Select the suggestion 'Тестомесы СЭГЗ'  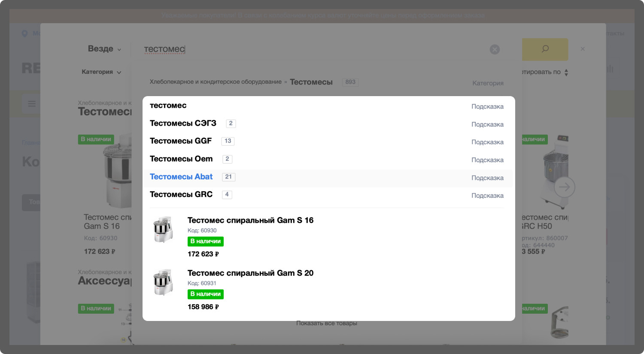click(327, 124)
